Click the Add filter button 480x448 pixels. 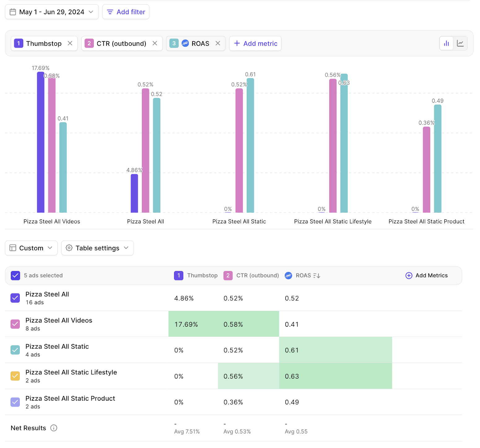tap(126, 12)
